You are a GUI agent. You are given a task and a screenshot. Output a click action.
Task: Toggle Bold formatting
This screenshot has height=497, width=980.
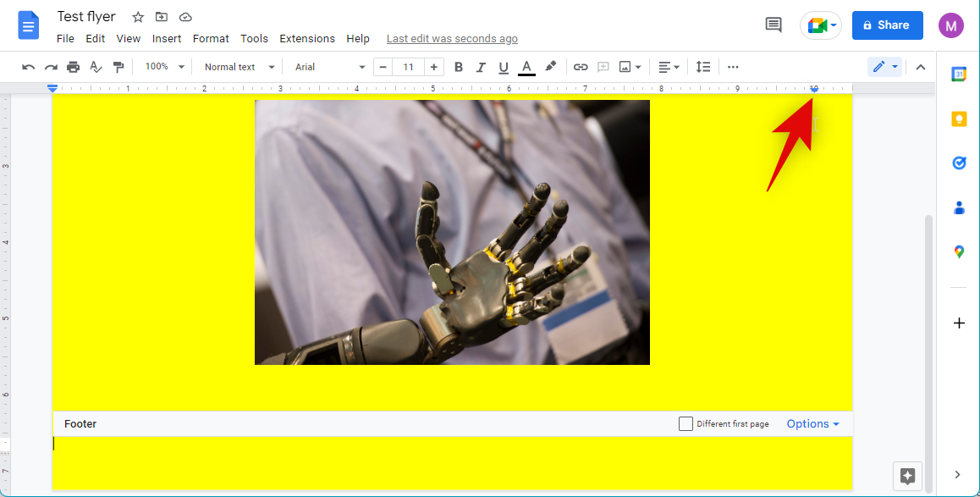pos(459,67)
